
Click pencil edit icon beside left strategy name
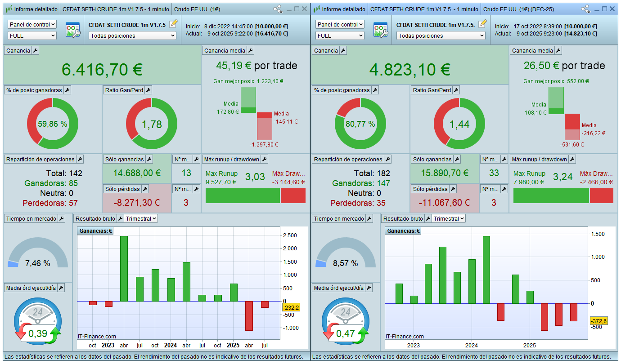pyautogui.click(x=173, y=24)
